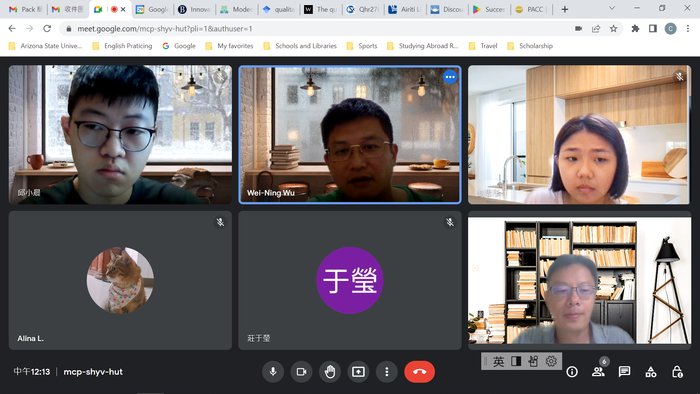Open Travel bookmark folder
The image size is (700, 394).
point(483,46)
